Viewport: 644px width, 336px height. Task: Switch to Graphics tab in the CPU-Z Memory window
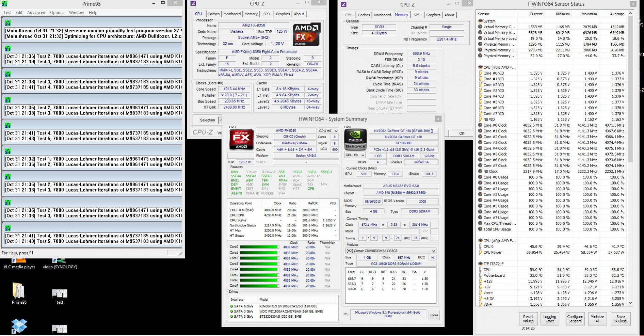point(433,15)
